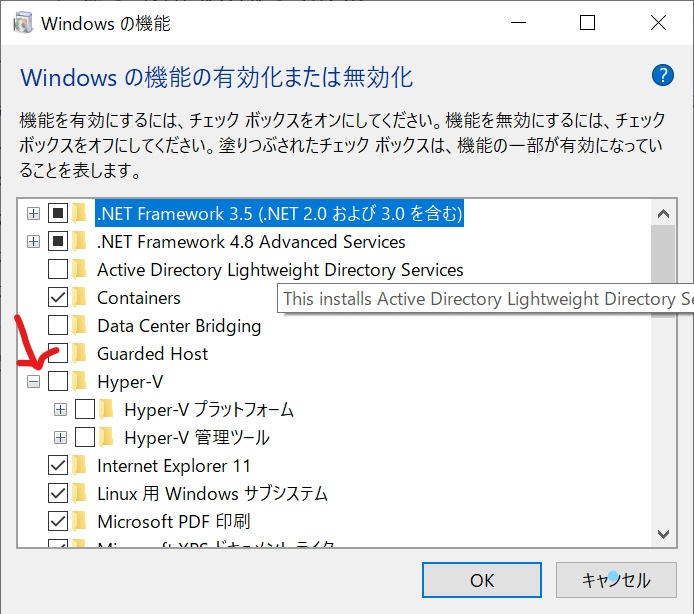Uncheck the Containers checkbox

(58, 297)
